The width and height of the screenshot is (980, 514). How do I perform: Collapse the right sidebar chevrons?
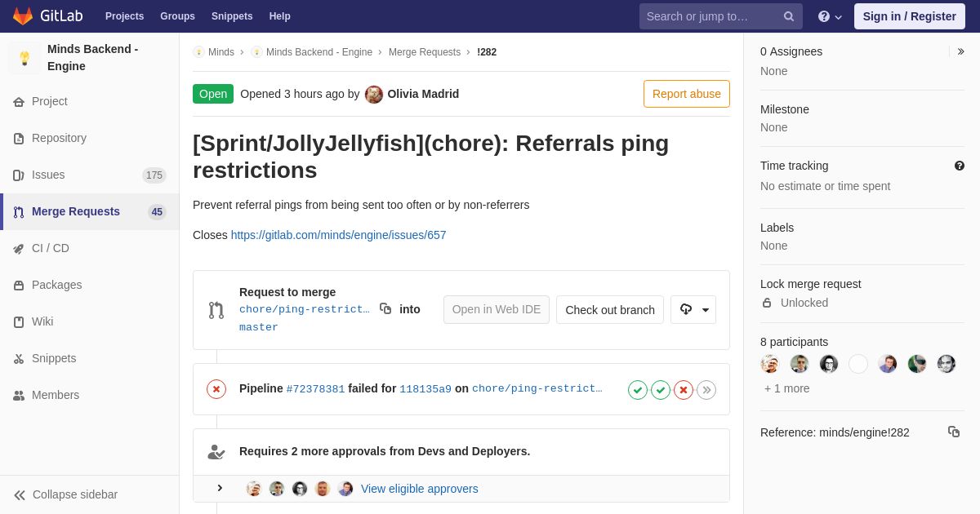pos(960,51)
